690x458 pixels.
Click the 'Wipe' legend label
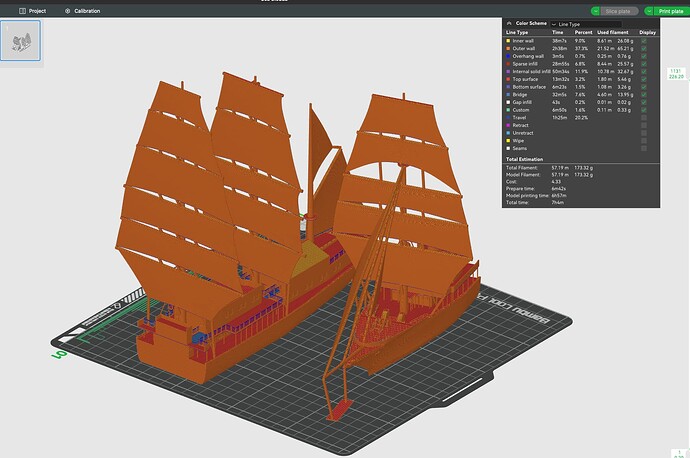pos(518,141)
